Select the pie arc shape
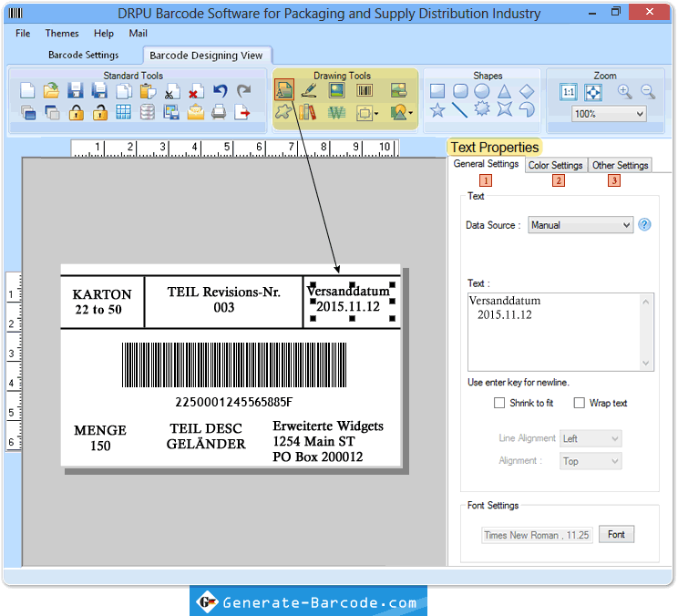The image size is (678, 616). (x=527, y=109)
